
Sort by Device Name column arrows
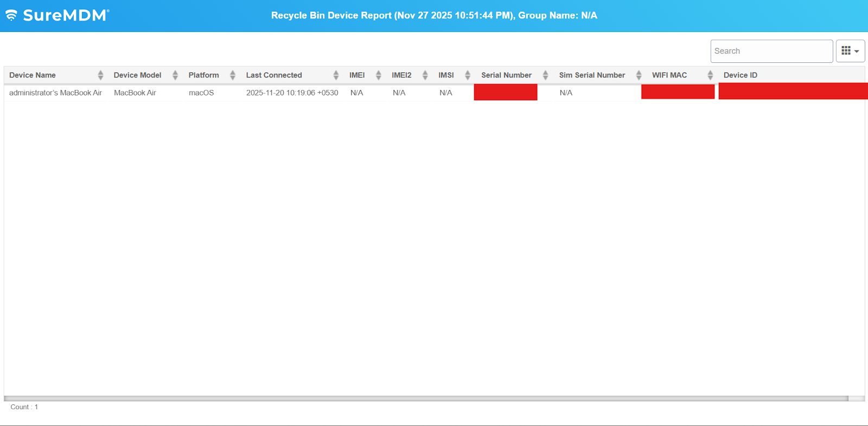(100, 75)
